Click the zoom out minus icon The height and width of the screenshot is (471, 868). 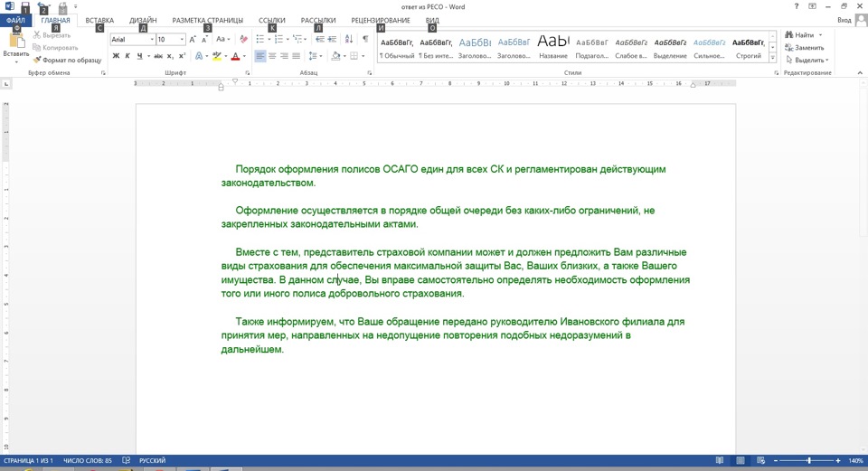776,460
